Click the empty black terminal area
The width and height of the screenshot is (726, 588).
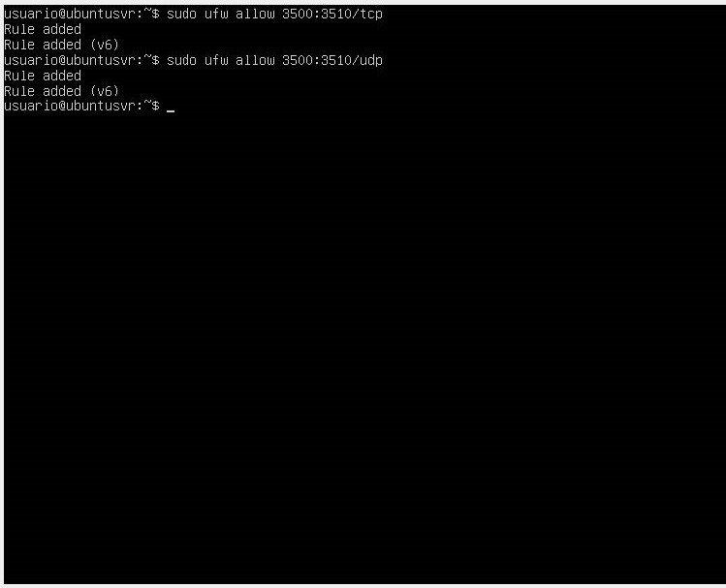pos(364,347)
